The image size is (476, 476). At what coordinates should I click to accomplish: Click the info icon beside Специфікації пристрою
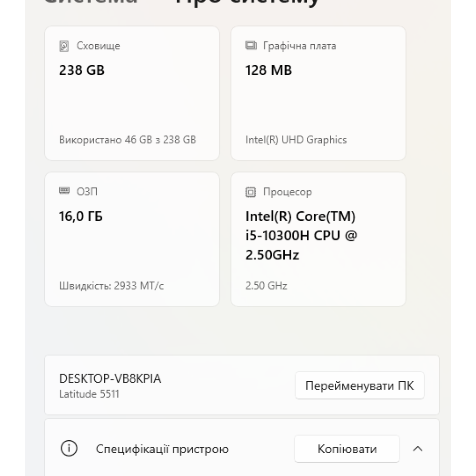pos(69,448)
